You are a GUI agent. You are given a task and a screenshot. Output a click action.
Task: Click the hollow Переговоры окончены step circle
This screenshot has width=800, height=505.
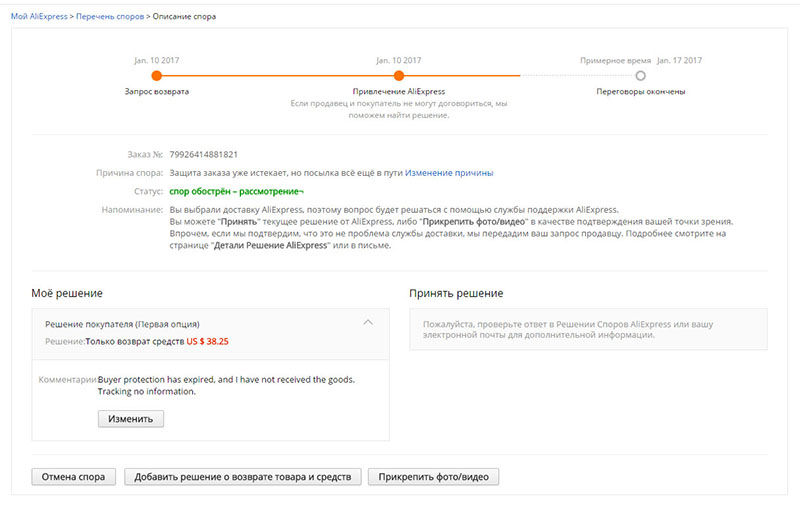pos(641,75)
